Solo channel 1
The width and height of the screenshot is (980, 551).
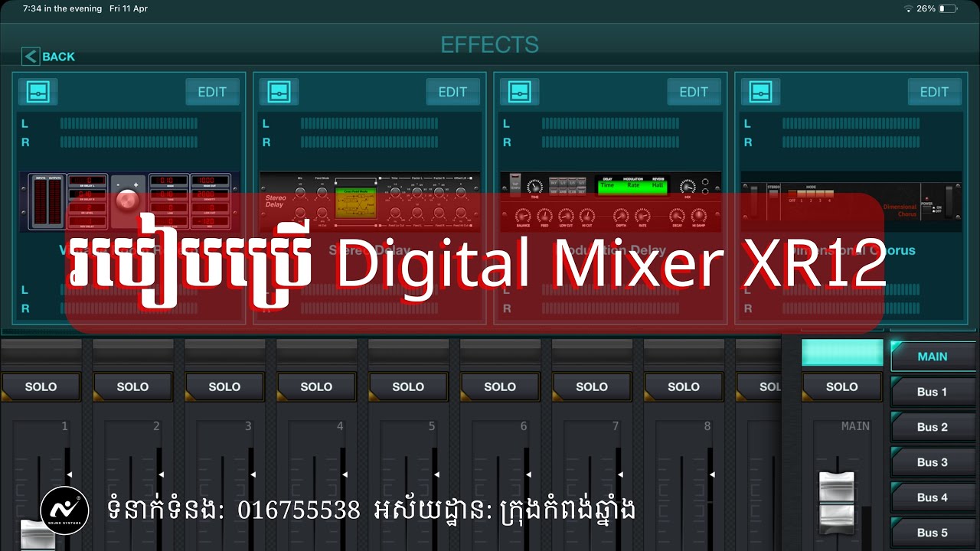pyautogui.click(x=41, y=386)
